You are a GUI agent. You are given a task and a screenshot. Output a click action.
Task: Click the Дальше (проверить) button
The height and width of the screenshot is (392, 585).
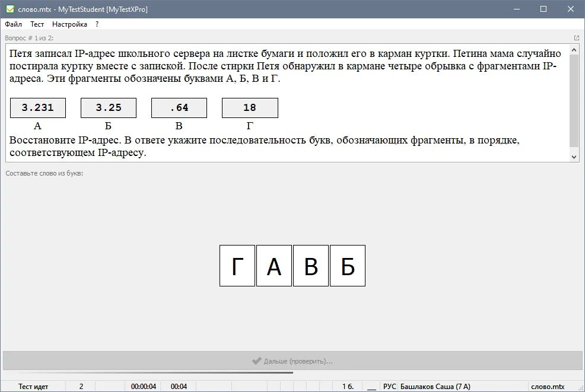click(292, 361)
